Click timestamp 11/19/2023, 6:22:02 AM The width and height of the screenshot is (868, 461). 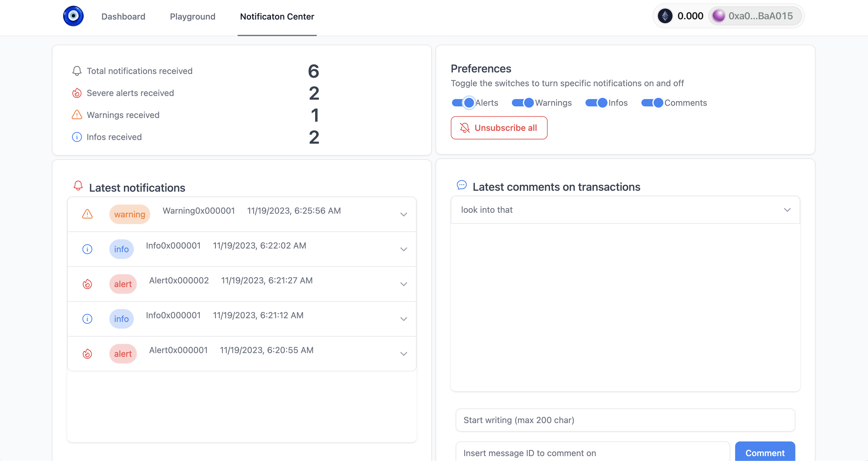(260, 245)
